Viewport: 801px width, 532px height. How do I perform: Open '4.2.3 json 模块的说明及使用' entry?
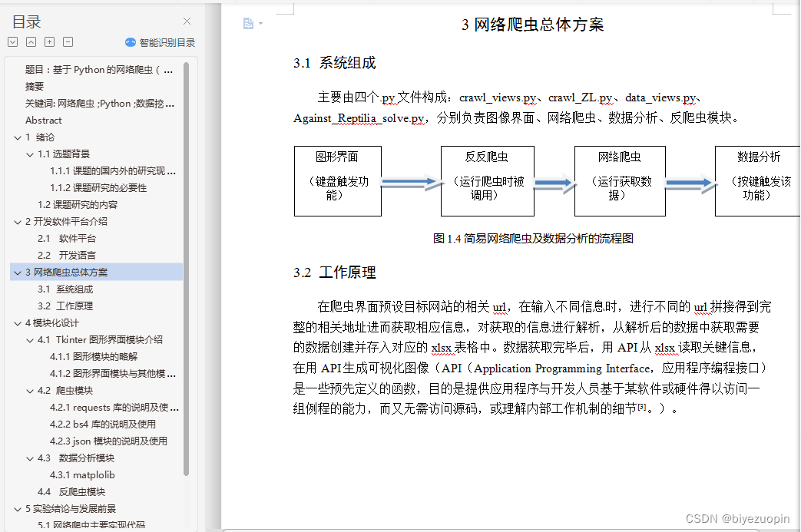[x=108, y=441]
